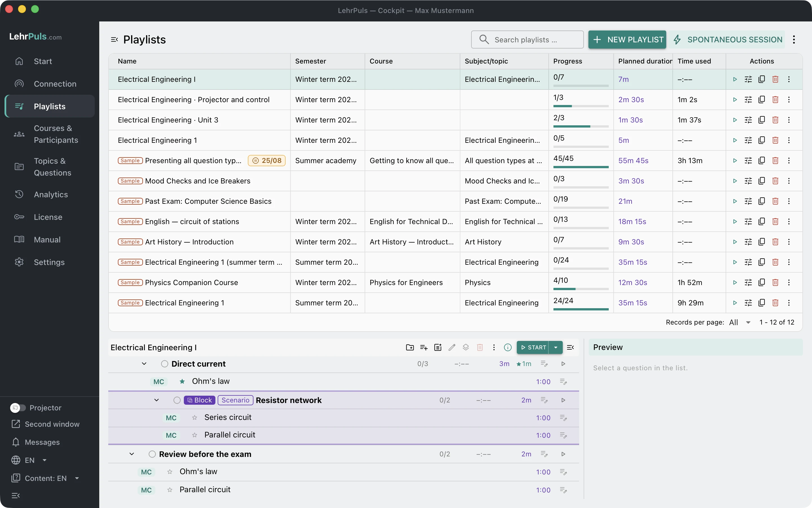Click the layers icon in detail toolbar
The image size is (812, 508).
click(466, 347)
